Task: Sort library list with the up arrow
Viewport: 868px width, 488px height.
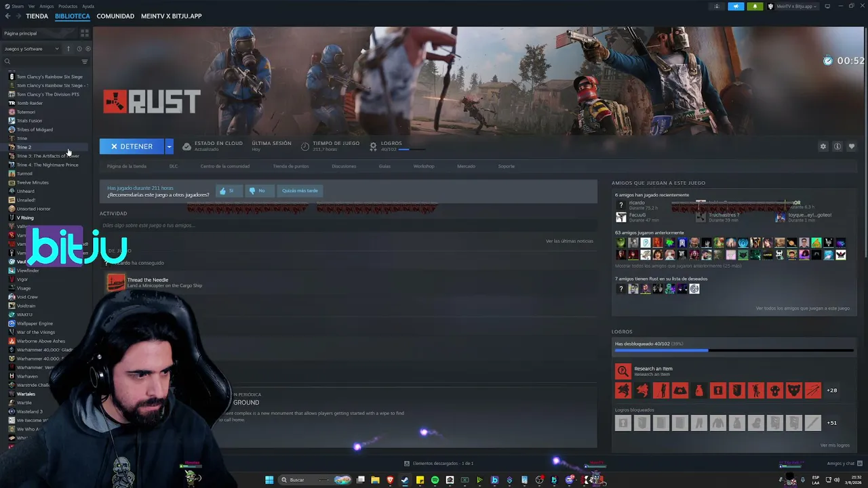Action: tap(68, 49)
